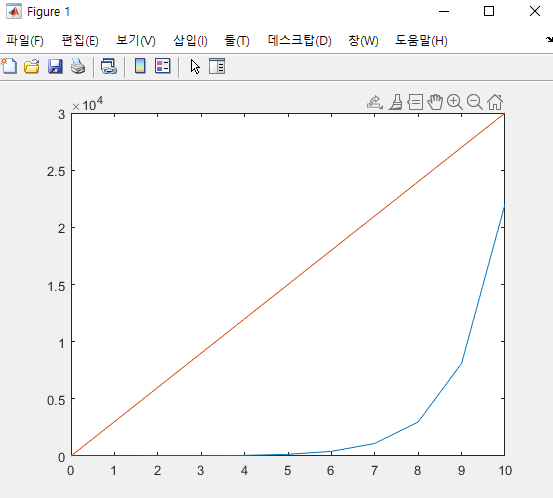The width and height of the screenshot is (553, 498).
Task: Restore the view with the home icon
Action: point(495,102)
